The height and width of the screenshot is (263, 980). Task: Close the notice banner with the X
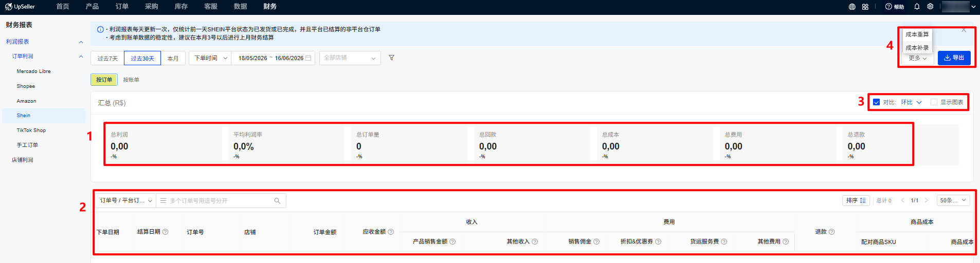tap(964, 30)
